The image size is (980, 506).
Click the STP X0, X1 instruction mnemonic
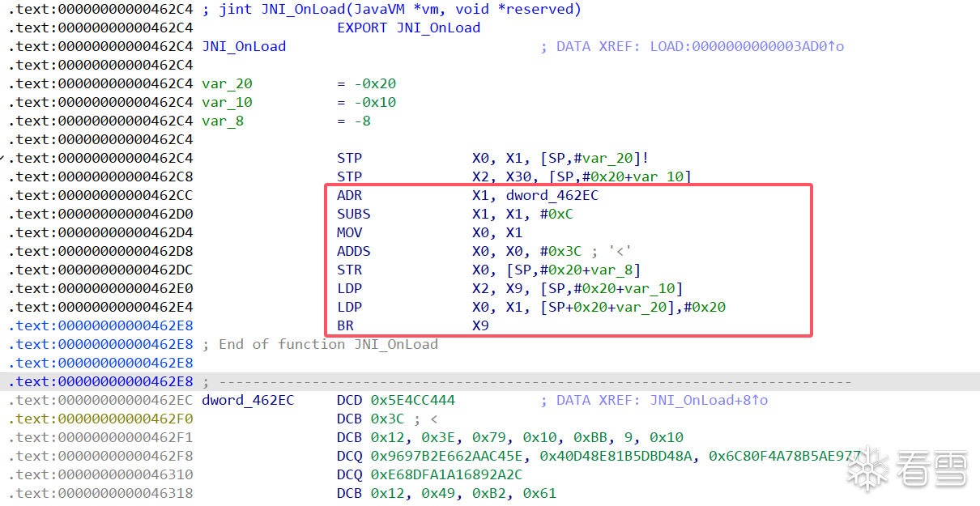pos(350,158)
